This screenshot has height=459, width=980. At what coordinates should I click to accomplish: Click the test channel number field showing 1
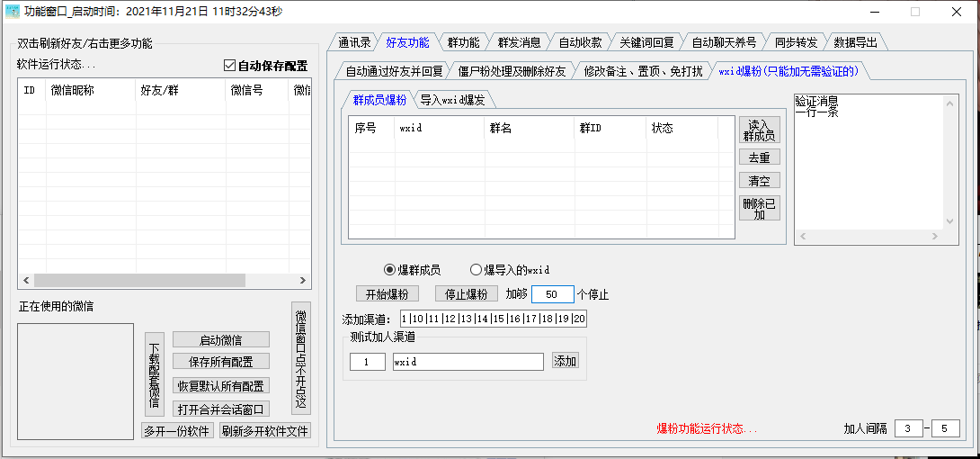coord(368,362)
